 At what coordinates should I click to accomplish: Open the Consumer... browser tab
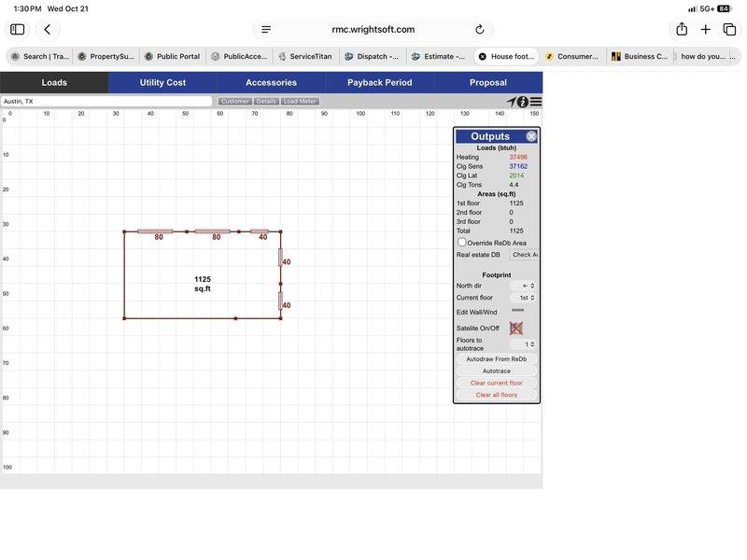click(x=573, y=56)
